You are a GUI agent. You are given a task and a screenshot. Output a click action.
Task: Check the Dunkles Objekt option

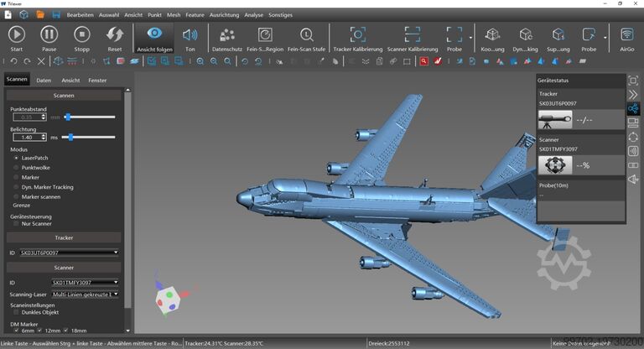(x=17, y=313)
